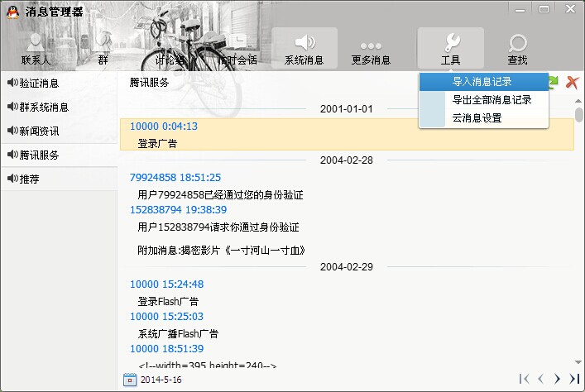Click the red X delete records icon
Image resolution: width=585 pixels, height=392 pixels.
pos(572,82)
